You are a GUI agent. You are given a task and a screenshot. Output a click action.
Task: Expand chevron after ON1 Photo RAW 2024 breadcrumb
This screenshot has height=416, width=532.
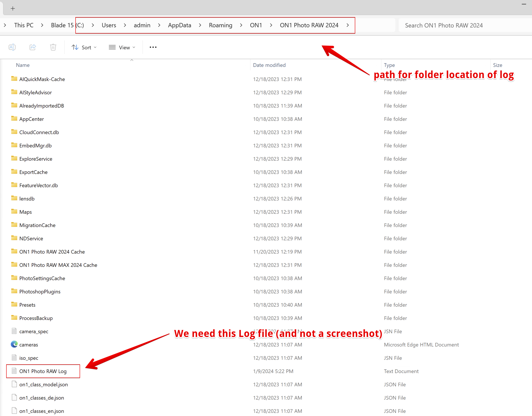point(348,25)
